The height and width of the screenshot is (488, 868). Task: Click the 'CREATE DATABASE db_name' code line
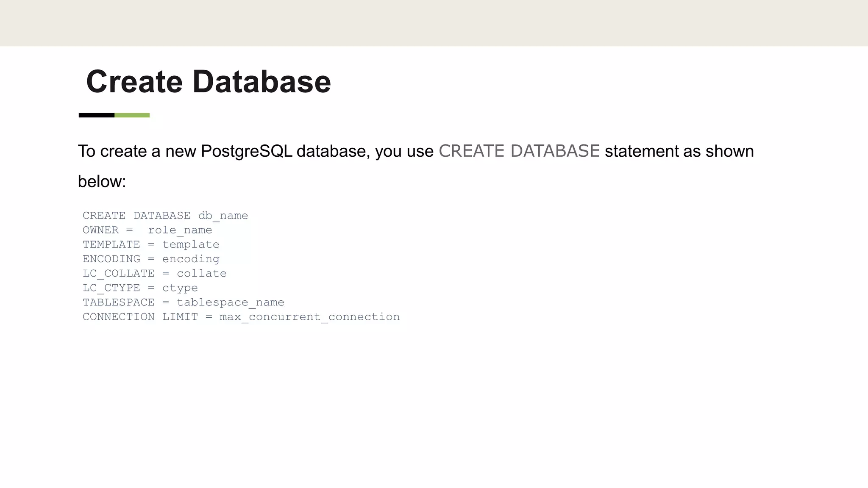pos(165,216)
